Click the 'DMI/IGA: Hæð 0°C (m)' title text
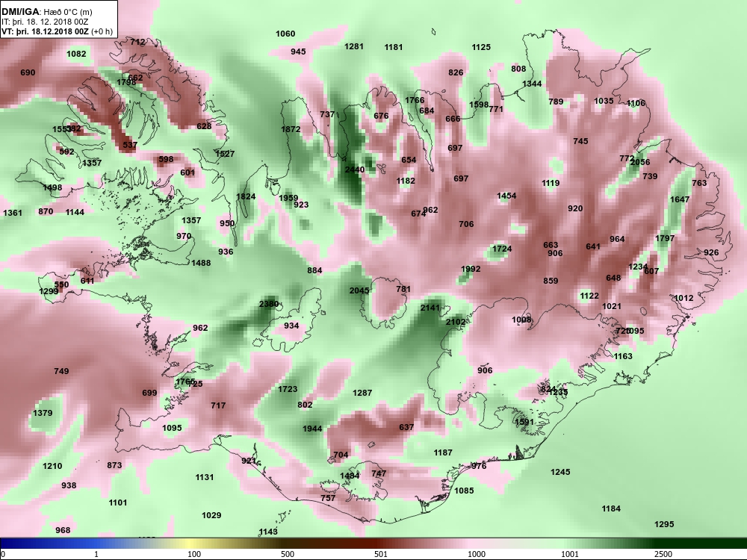Screen dimensions: 747x560 tap(46, 12)
